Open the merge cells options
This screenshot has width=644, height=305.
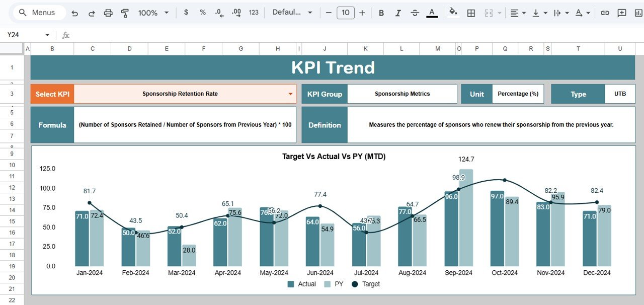[x=487, y=13]
